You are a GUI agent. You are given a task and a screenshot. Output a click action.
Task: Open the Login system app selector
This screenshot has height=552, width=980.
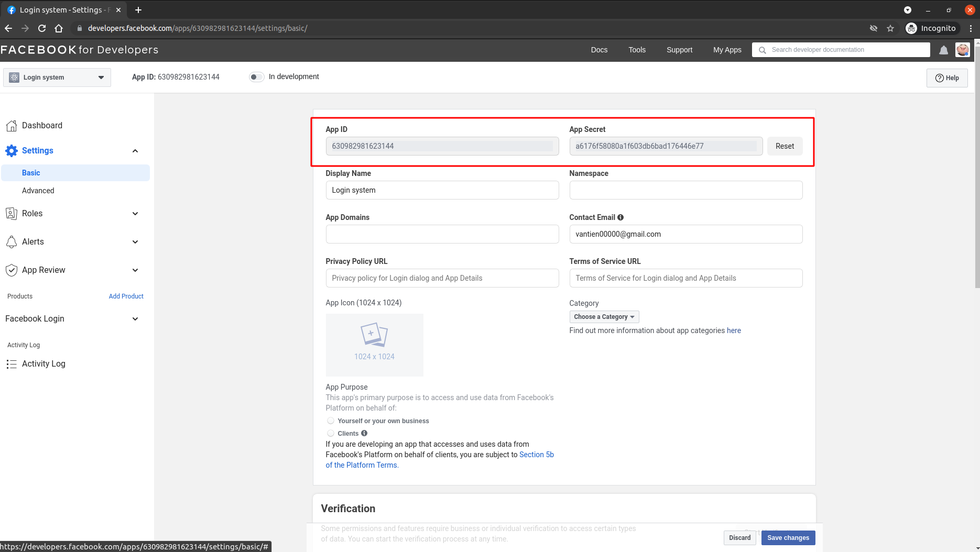(57, 78)
